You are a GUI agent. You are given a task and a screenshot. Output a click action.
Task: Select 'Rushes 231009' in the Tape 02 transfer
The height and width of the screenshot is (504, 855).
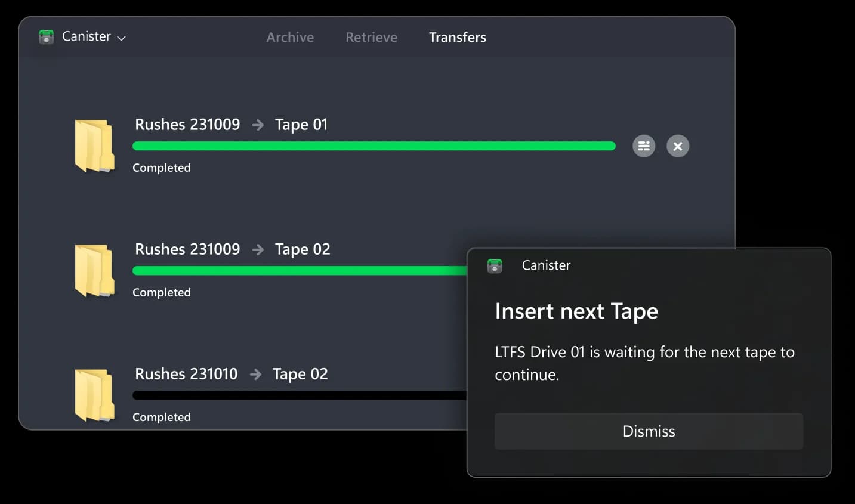point(187,249)
